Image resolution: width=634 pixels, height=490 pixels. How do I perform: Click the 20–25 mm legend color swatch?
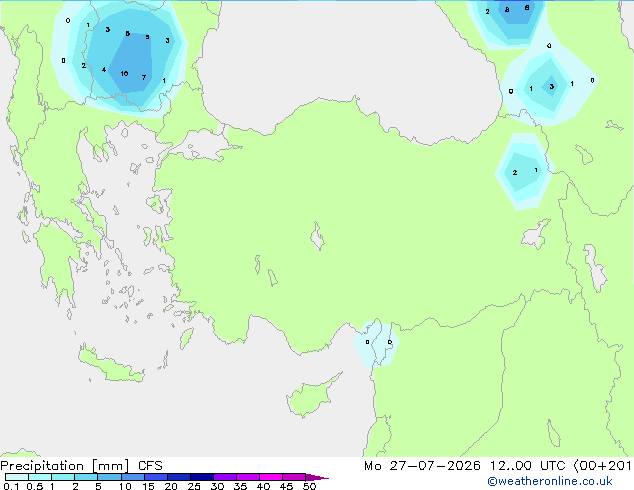pos(179,477)
